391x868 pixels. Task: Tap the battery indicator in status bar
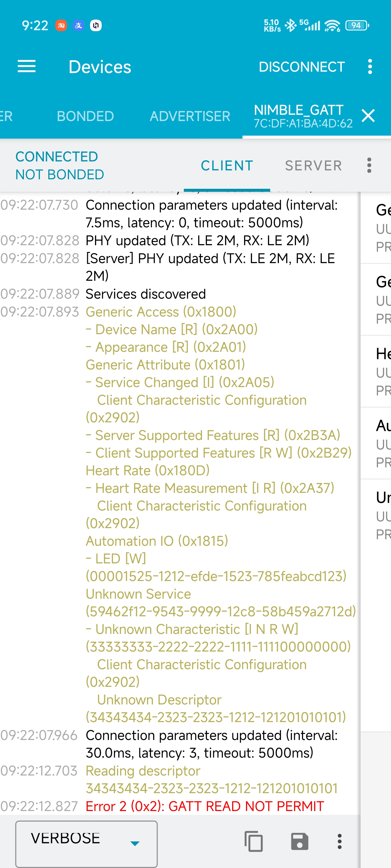357,25
